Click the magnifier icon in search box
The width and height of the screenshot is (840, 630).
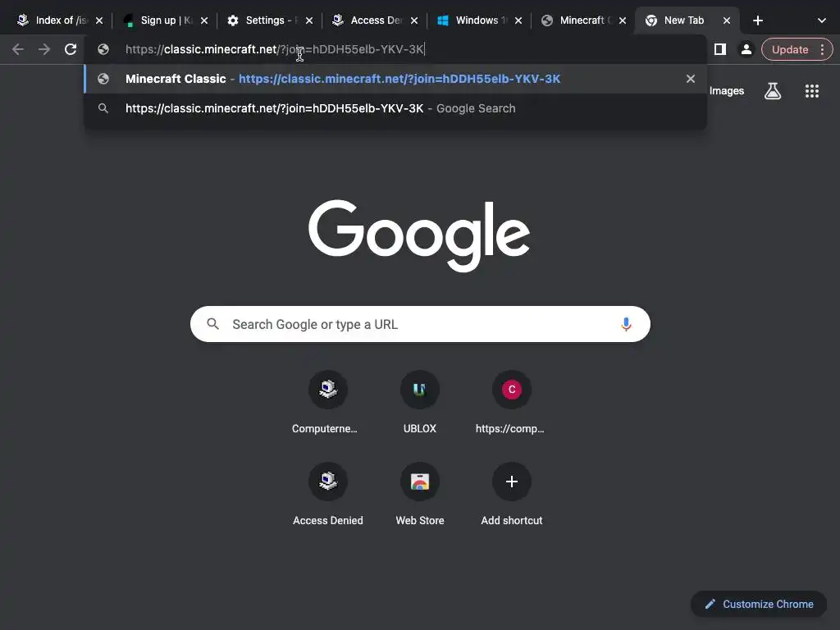coord(212,324)
